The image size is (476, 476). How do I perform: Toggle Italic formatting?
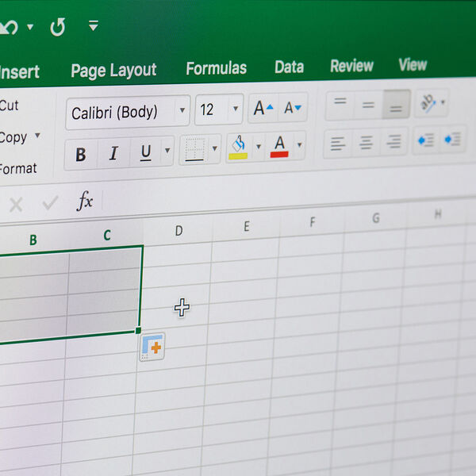click(113, 153)
